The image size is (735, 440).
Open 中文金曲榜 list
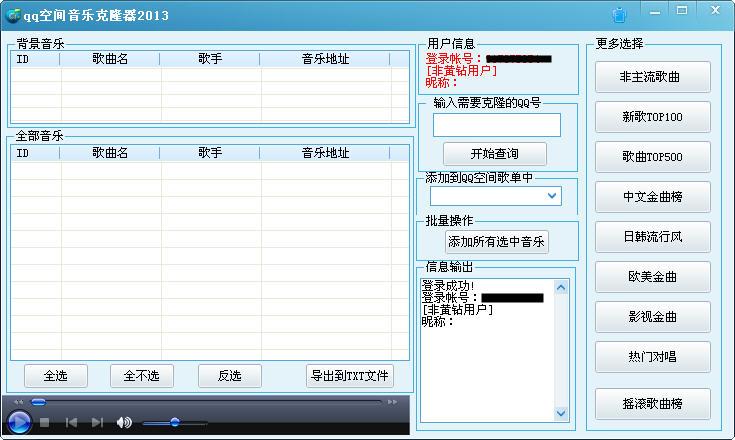tap(652, 197)
